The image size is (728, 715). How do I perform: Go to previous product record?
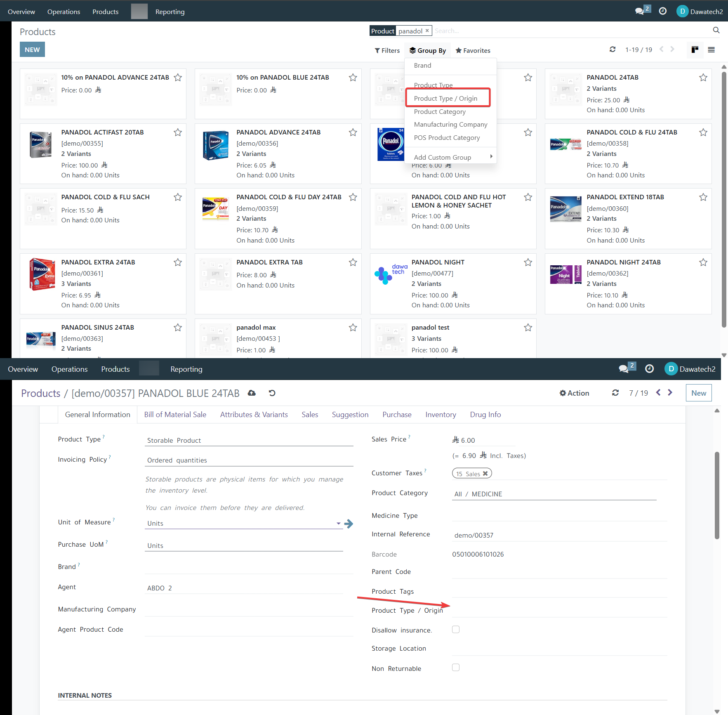click(658, 392)
